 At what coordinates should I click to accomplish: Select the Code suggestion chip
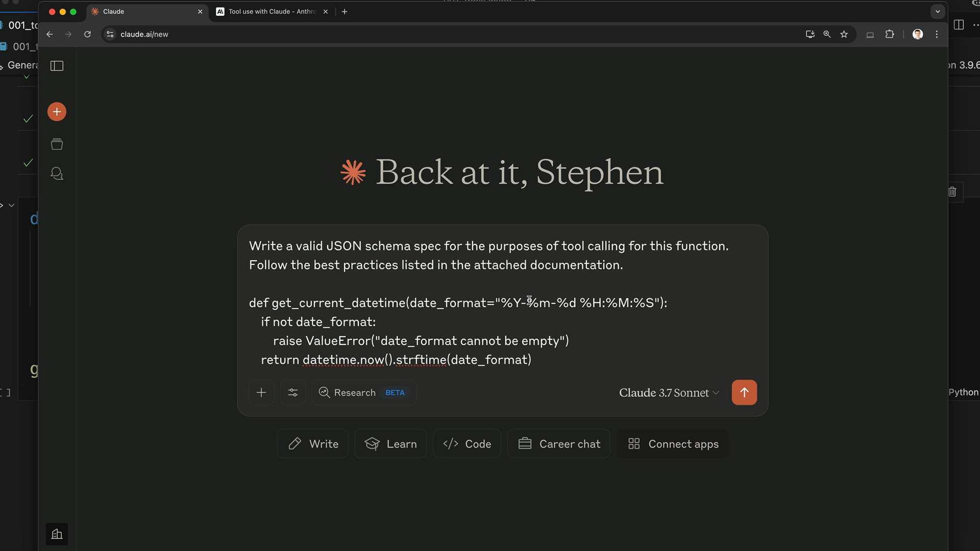tap(467, 444)
